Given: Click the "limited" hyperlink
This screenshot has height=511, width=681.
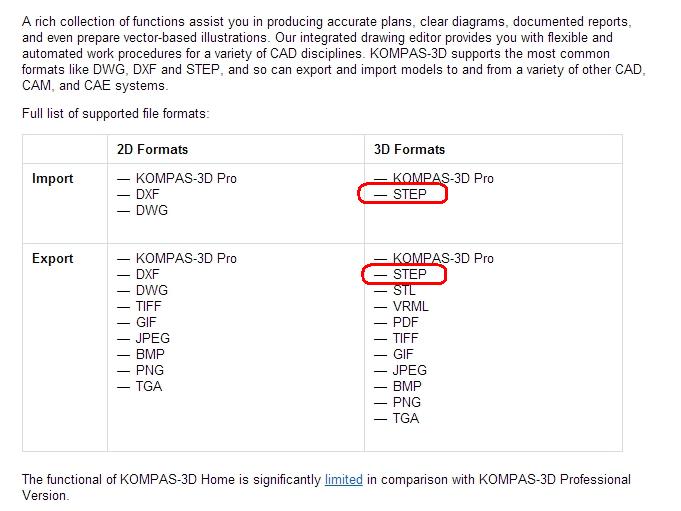Looking at the screenshot, I should tap(343, 479).
